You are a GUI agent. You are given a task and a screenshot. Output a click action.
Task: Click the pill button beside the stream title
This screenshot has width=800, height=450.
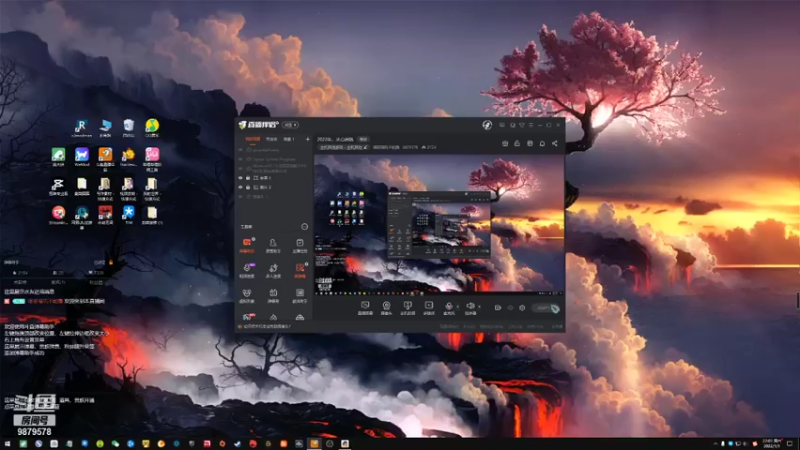pos(363,139)
